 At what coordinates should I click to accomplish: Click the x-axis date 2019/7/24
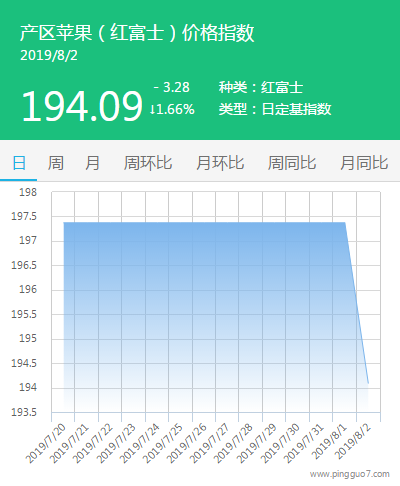pyautogui.click(x=140, y=443)
